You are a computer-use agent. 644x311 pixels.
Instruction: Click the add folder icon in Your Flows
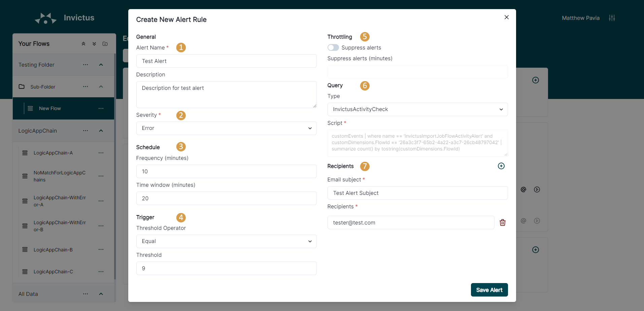tap(105, 44)
